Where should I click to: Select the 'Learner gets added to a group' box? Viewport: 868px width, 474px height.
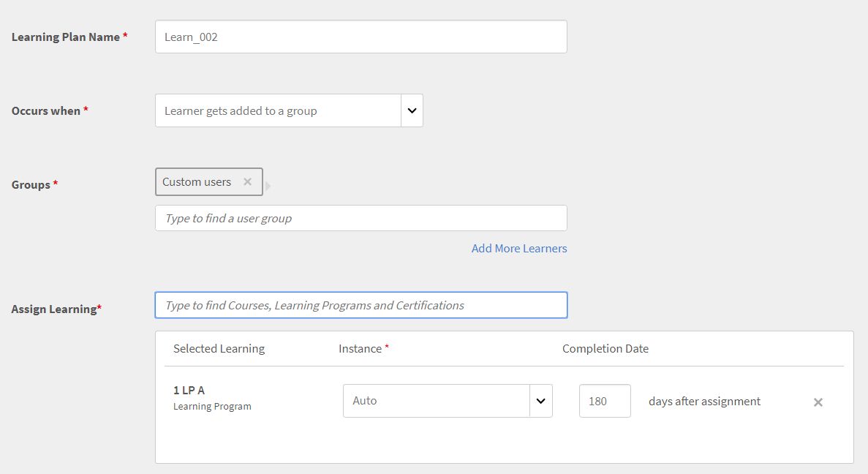click(x=278, y=110)
